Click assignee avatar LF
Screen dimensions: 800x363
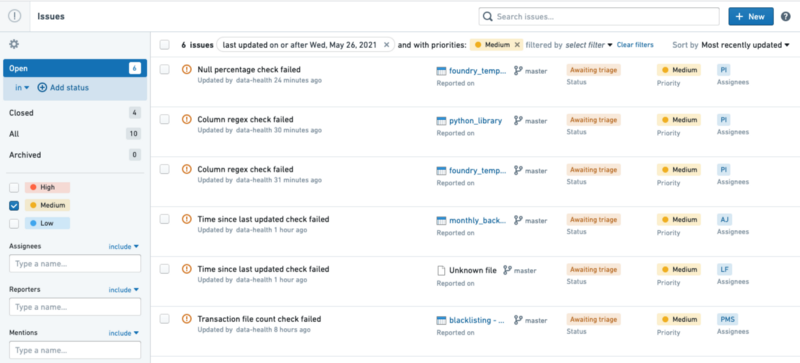point(724,269)
